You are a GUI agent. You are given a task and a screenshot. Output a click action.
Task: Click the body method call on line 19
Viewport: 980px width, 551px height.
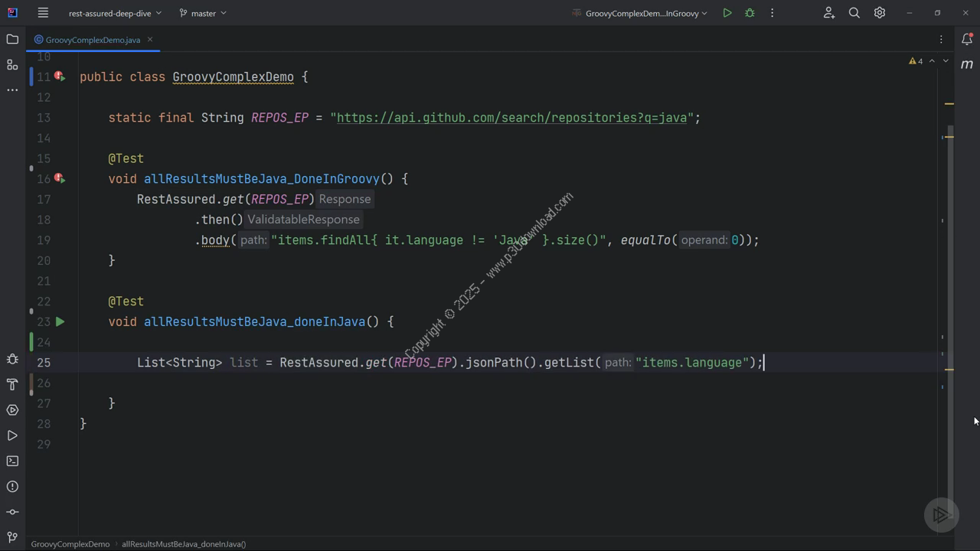pyautogui.click(x=215, y=240)
